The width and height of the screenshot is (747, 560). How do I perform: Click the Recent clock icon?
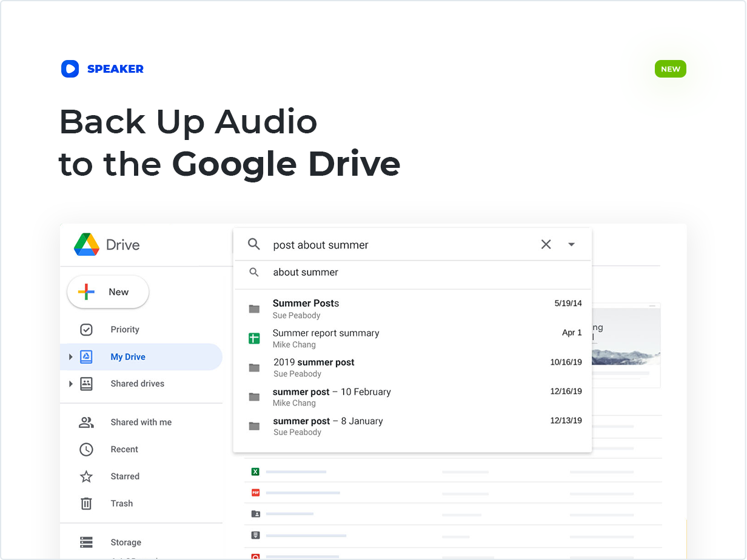click(x=86, y=449)
